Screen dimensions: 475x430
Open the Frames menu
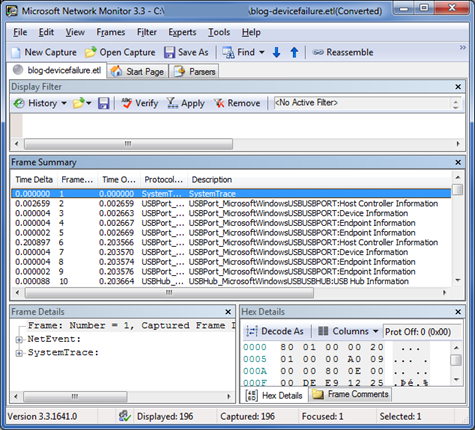click(x=111, y=32)
